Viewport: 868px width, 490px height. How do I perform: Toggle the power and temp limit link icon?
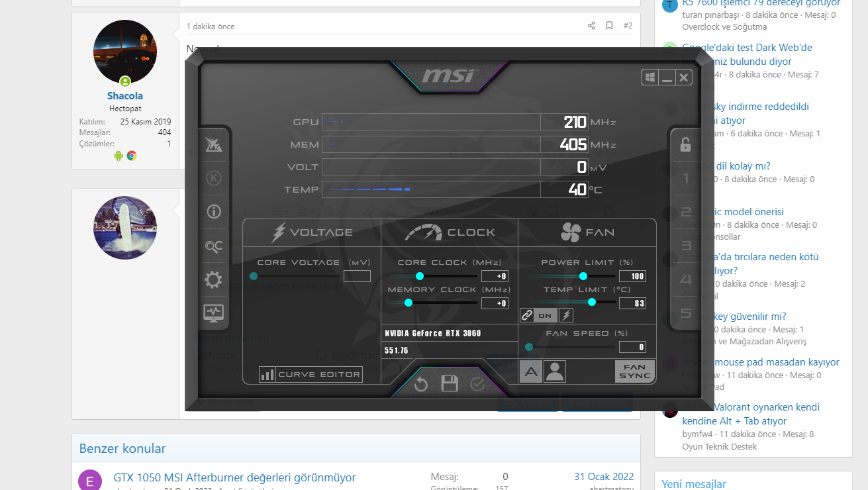coord(526,315)
